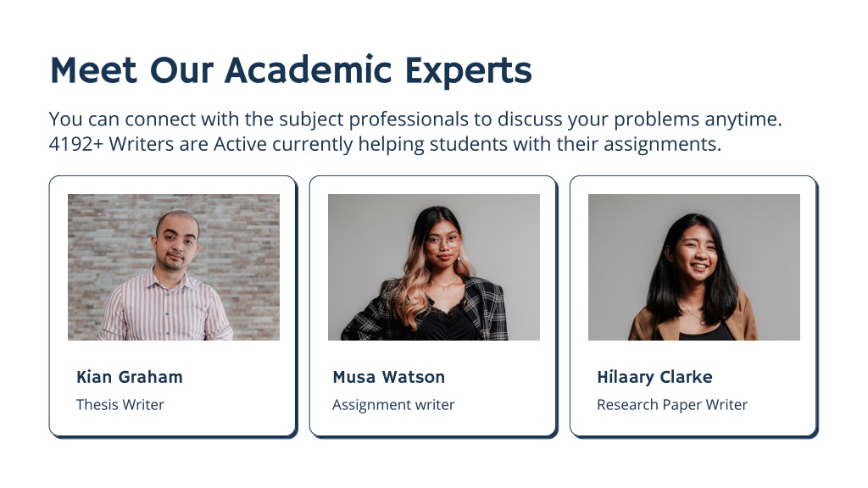
Task: Click the sentence about connecting with subject professionals
Action: click(x=415, y=119)
